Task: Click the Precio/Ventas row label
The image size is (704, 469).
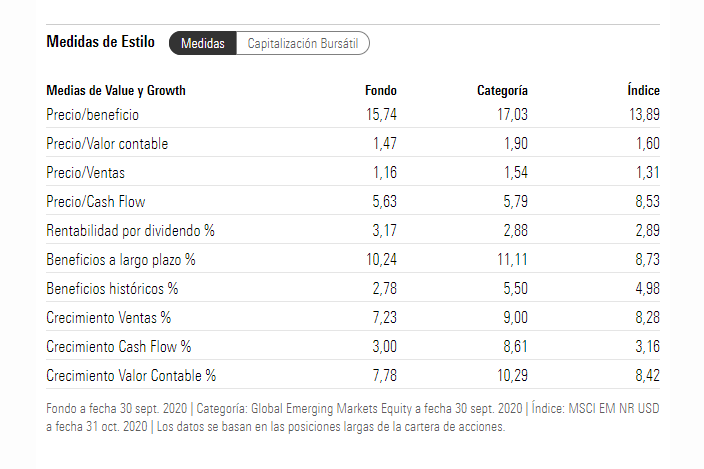Action: pos(86,173)
